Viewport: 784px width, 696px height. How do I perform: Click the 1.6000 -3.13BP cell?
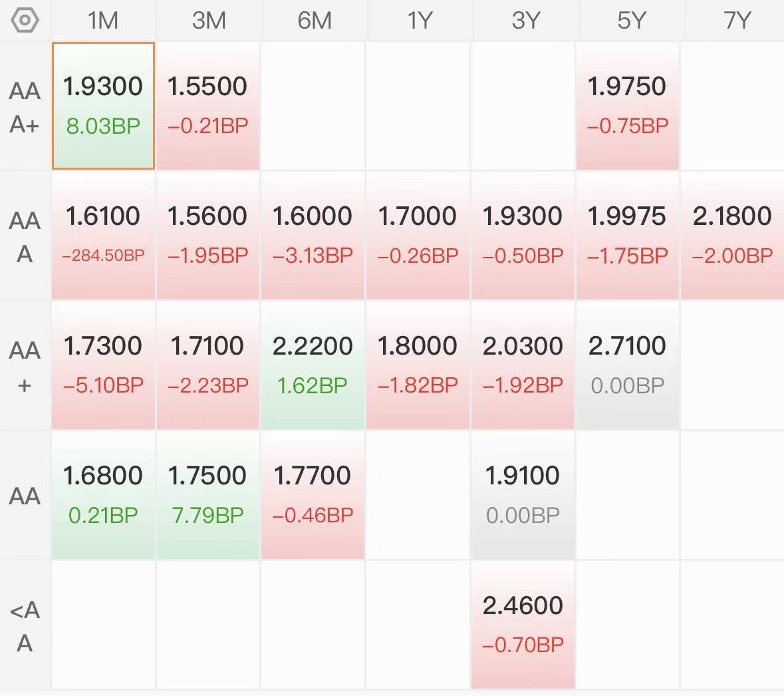pos(313,236)
